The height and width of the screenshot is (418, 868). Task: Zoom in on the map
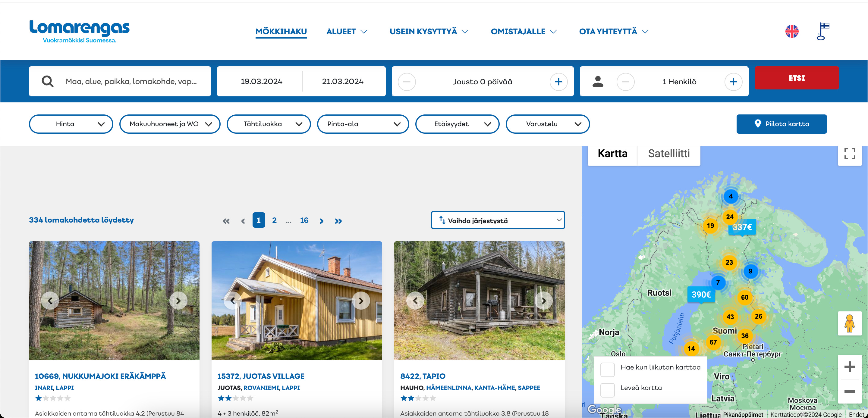point(850,367)
